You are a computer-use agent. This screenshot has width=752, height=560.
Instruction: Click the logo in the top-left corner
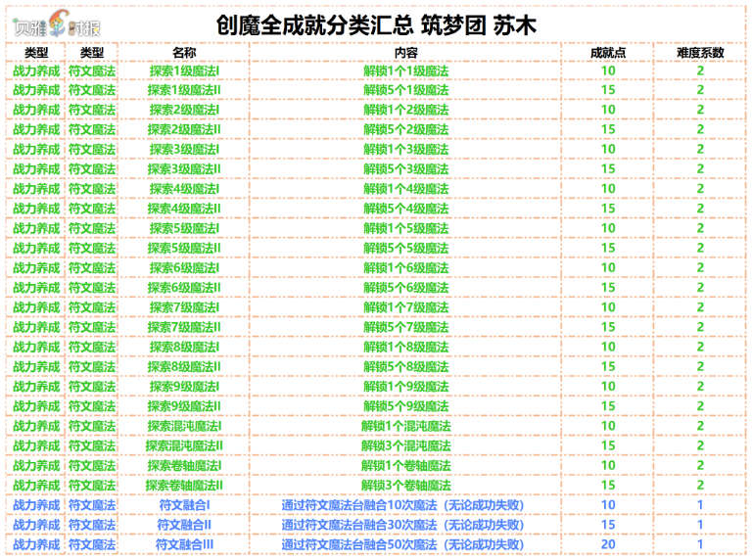[63, 23]
